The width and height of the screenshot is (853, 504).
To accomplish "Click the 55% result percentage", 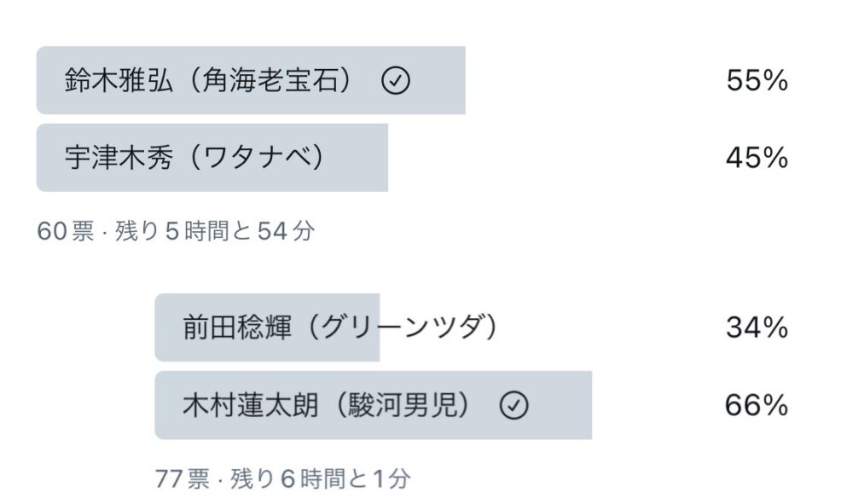I will [757, 81].
